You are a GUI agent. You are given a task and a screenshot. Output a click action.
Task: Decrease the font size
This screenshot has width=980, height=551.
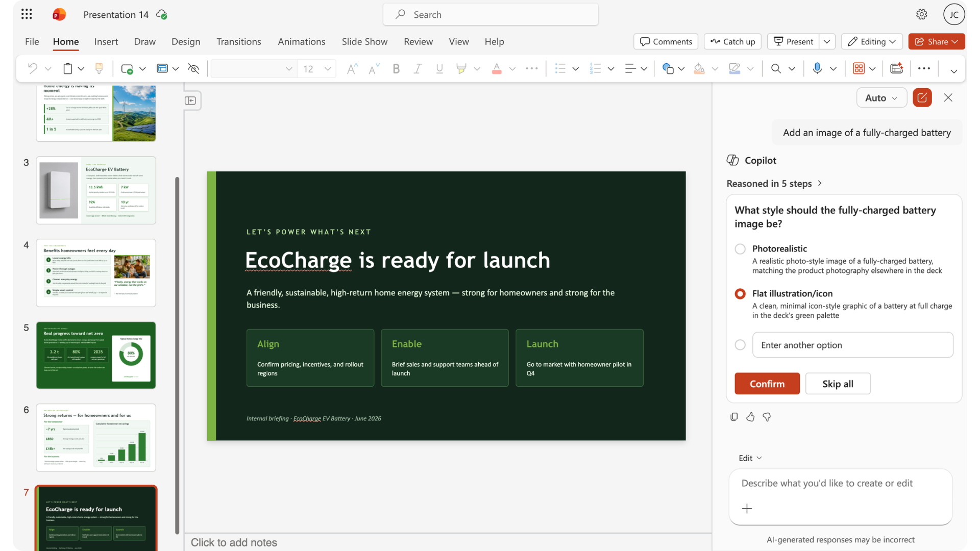coord(374,68)
